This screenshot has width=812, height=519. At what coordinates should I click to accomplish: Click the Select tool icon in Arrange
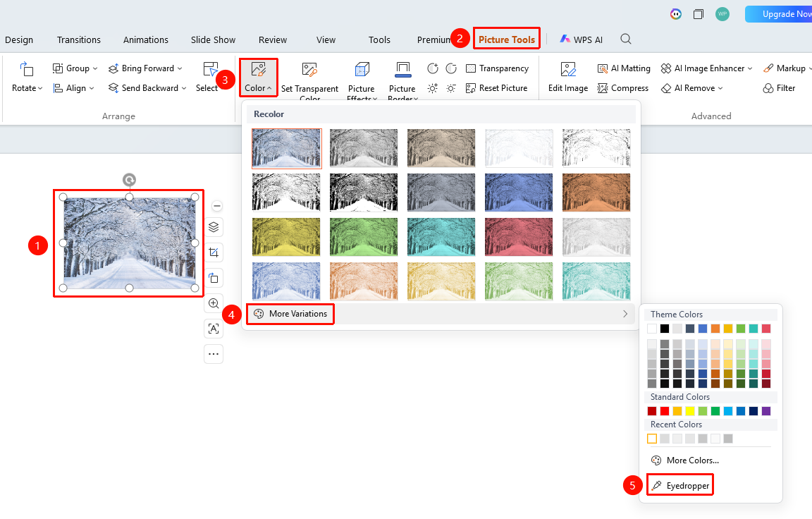pos(210,69)
